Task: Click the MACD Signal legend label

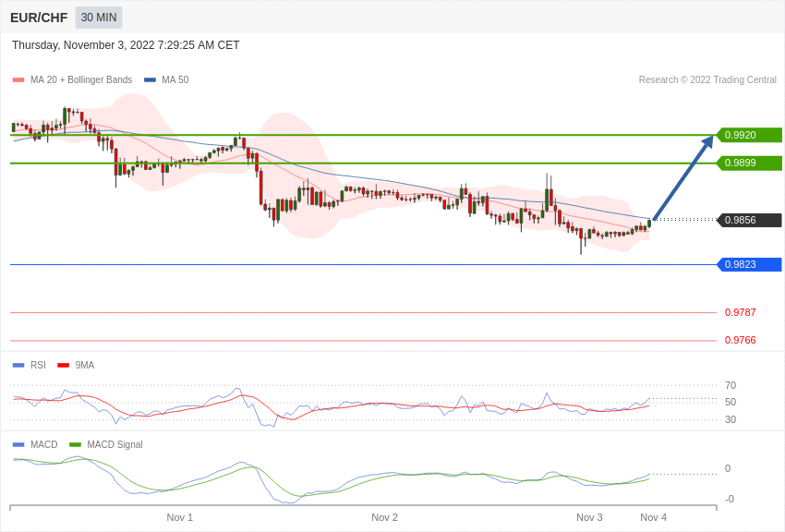Action: tap(115, 444)
